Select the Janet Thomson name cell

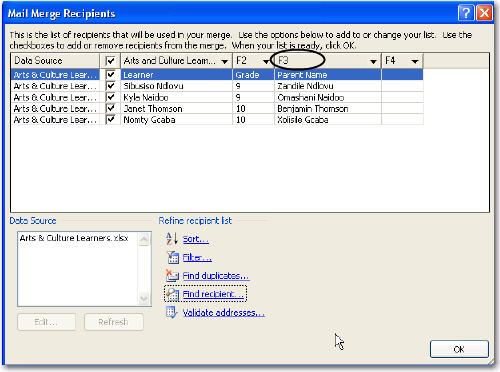tap(176, 108)
